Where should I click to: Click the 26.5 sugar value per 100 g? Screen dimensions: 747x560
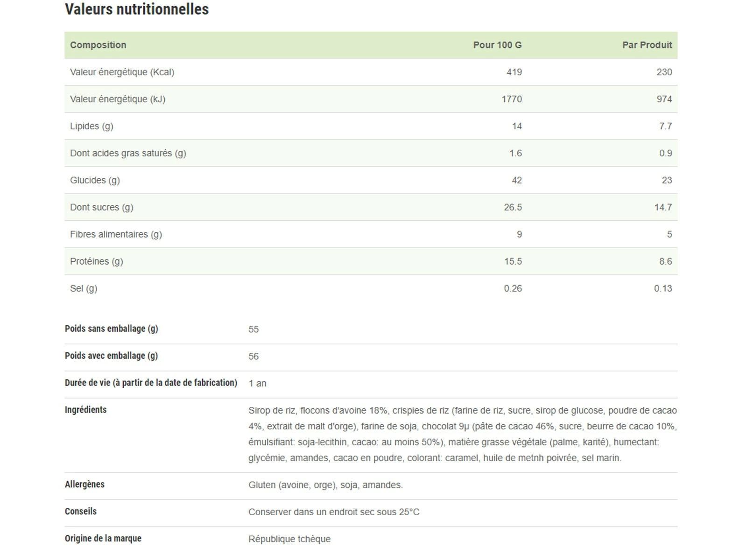click(513, 207)
